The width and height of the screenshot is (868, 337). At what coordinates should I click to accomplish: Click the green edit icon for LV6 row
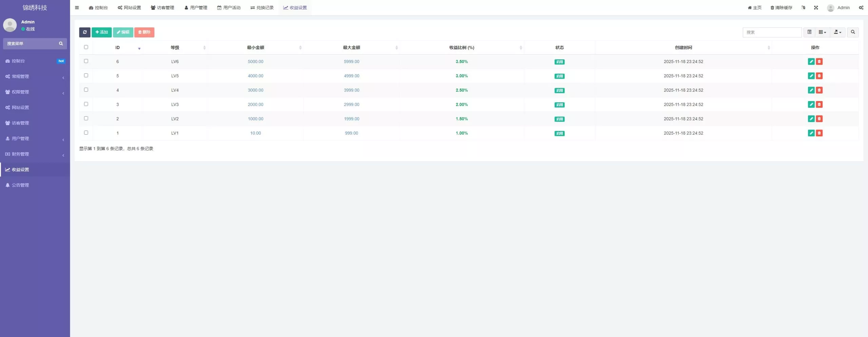click(811, 61)
